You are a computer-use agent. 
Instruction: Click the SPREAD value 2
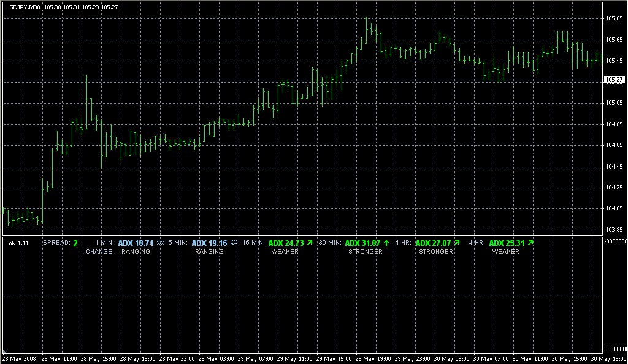point(75,243)
